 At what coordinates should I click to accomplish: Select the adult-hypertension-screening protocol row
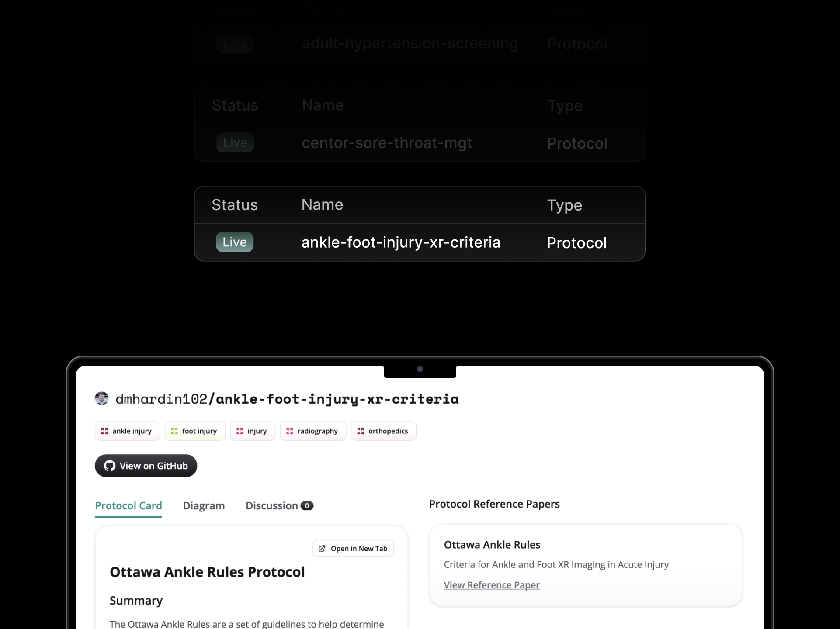(x=410, y=43)
